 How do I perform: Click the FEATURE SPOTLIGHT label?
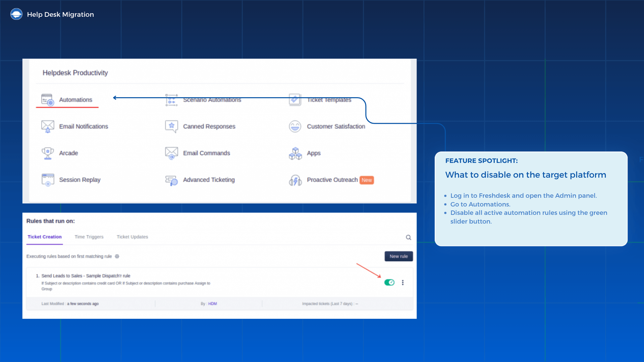481,161
